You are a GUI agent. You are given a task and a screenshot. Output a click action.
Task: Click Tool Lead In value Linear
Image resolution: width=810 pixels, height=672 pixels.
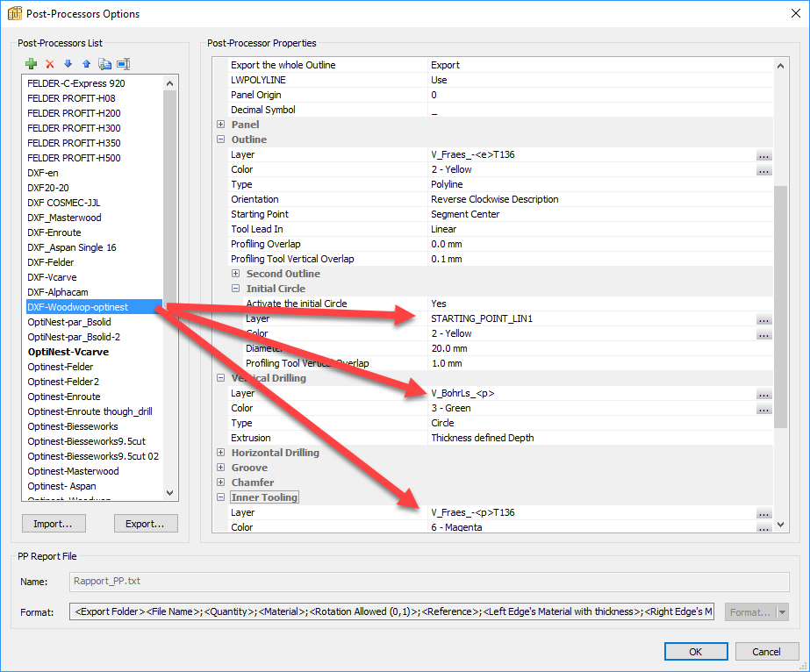[x=443, y=229]
